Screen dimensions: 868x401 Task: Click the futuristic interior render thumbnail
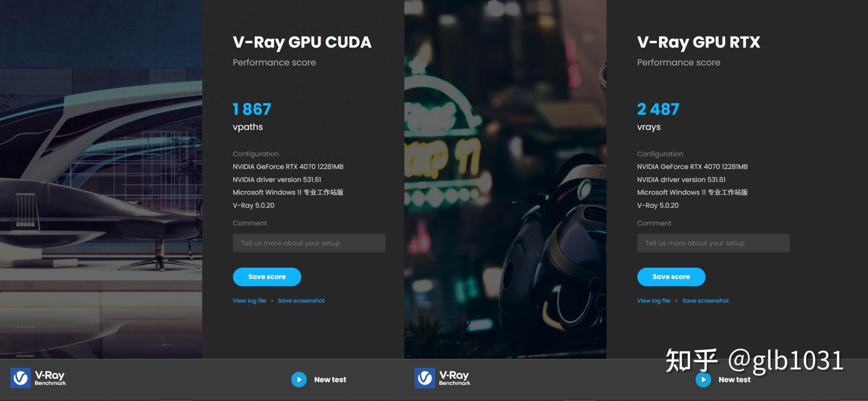tap(101, 179)
